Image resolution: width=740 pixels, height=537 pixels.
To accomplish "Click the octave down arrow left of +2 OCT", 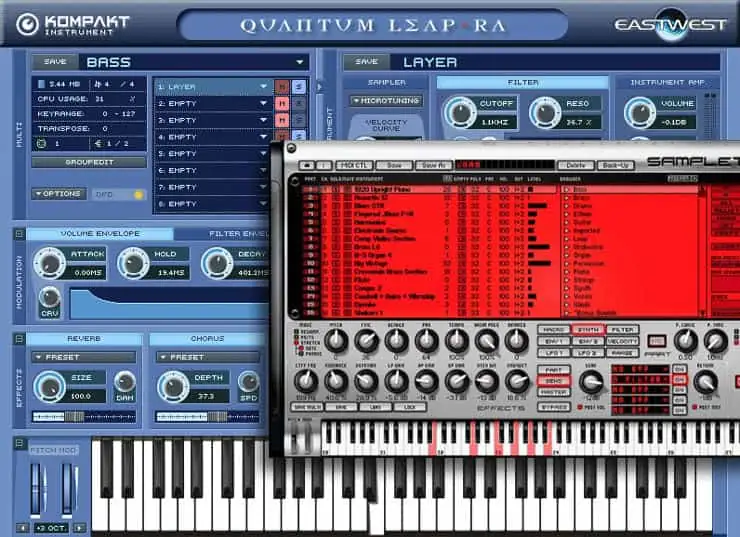I will coord(22,528).
